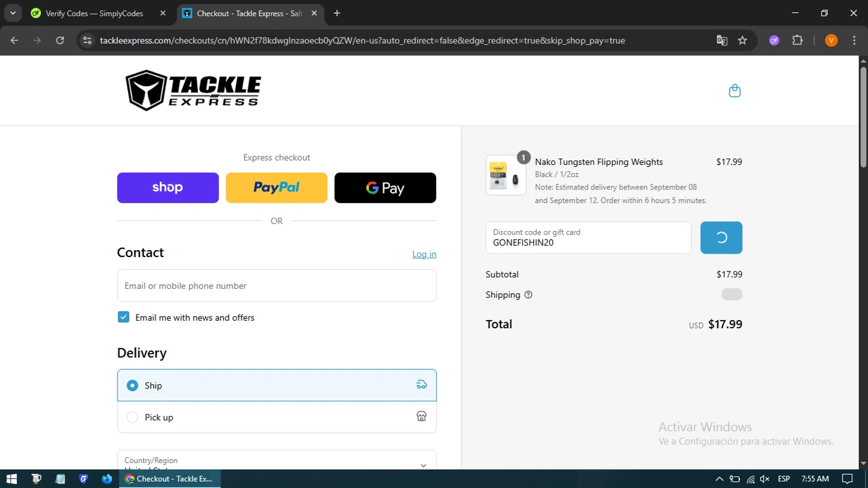
Task: Switch to Verify Codes — SimplyCodes tab
Action: click(x=94, y=13)
